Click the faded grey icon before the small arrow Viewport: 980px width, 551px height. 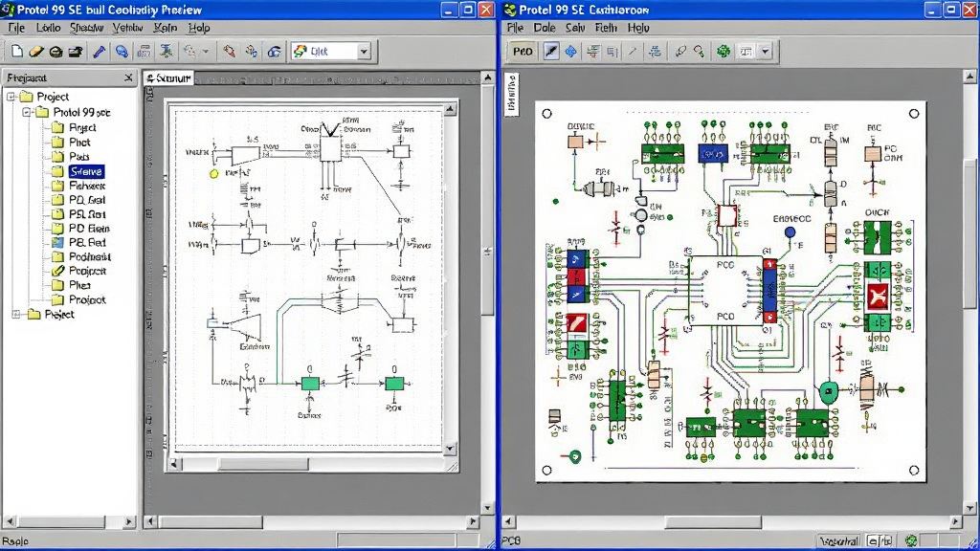coord(190,52)
